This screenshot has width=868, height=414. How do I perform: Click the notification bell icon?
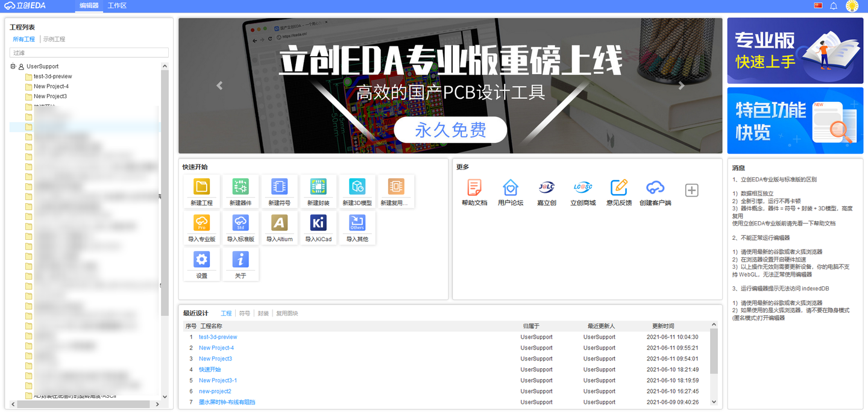click(x=834, y=5)
